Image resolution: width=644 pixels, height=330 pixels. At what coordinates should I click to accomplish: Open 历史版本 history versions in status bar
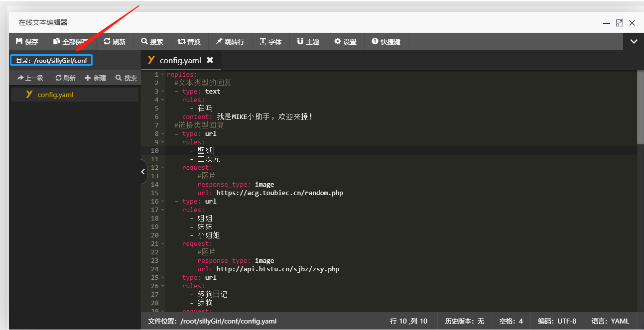point(464,321)
